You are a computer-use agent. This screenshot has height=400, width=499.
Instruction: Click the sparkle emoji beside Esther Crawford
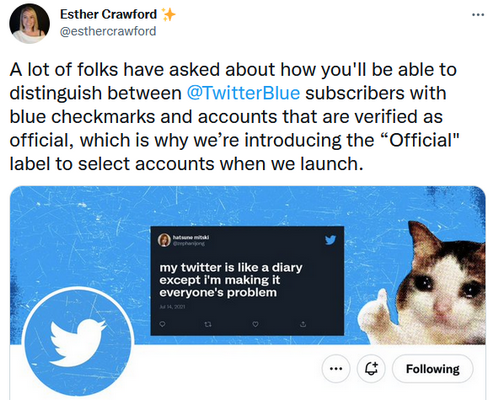(x=168, y=15)
